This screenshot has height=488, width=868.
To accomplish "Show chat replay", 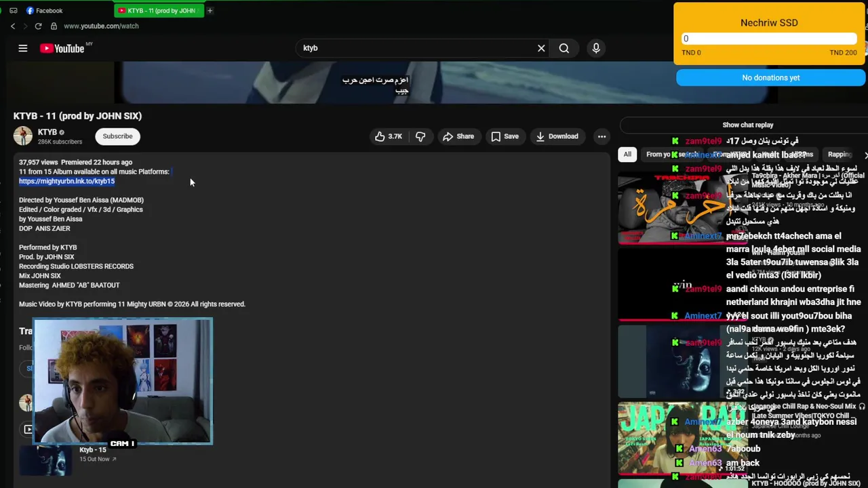I will [x=747, y=125].
